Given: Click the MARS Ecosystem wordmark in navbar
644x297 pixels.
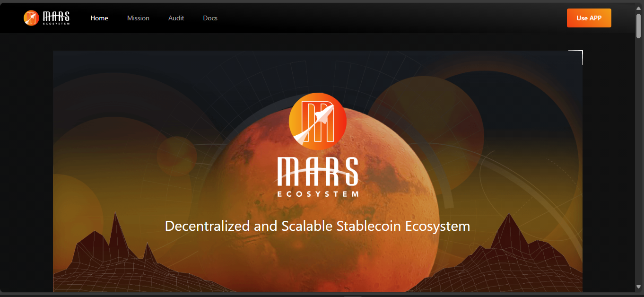Looking at the screenshot, I should (x=56, y=18).
